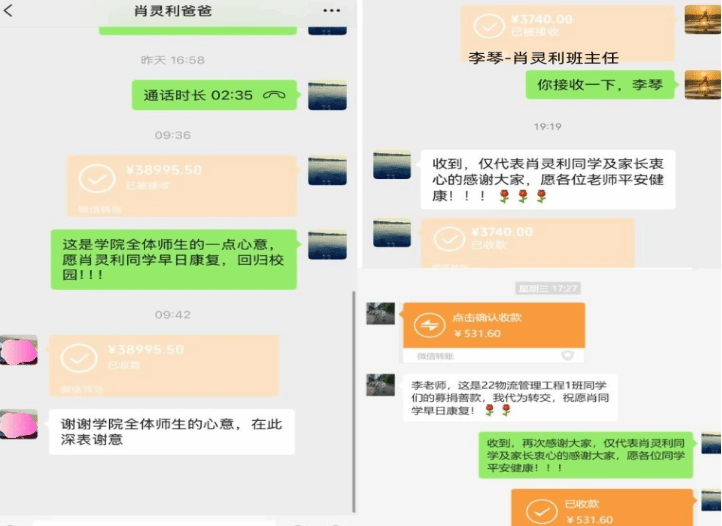Select the 这是学院全体师生的一点心意 green message
The width and height of the screenshot is (722, 526).
(174, 260)
